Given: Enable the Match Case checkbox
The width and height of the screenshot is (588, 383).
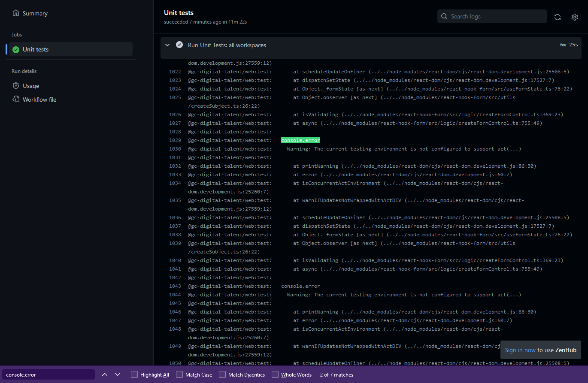Looking at the screenshot, I should [179, 374].
